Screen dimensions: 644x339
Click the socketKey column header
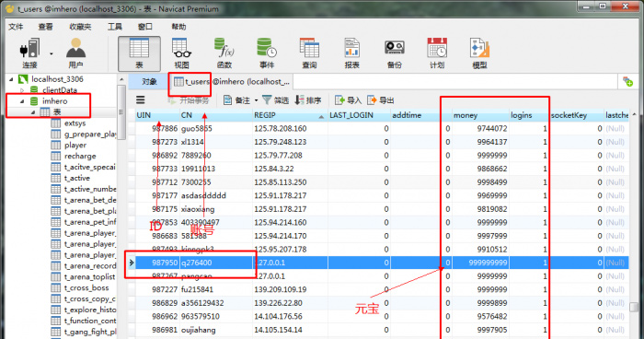tap(577, 115)
